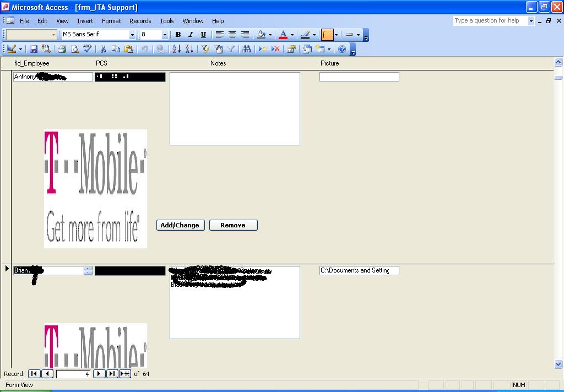The height and width of the screenshot is (392, 564).
Task: Apply the Line/Border Color pen
Action: click(305, 35)
